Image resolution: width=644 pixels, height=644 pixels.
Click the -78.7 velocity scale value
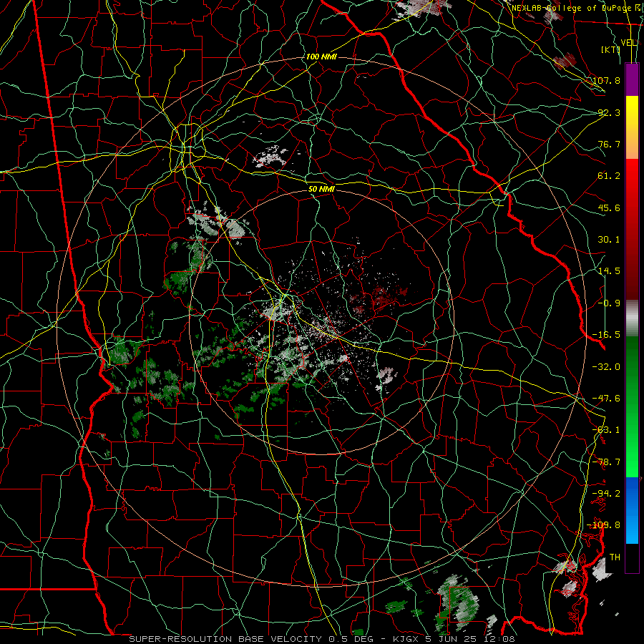(607, 462)
